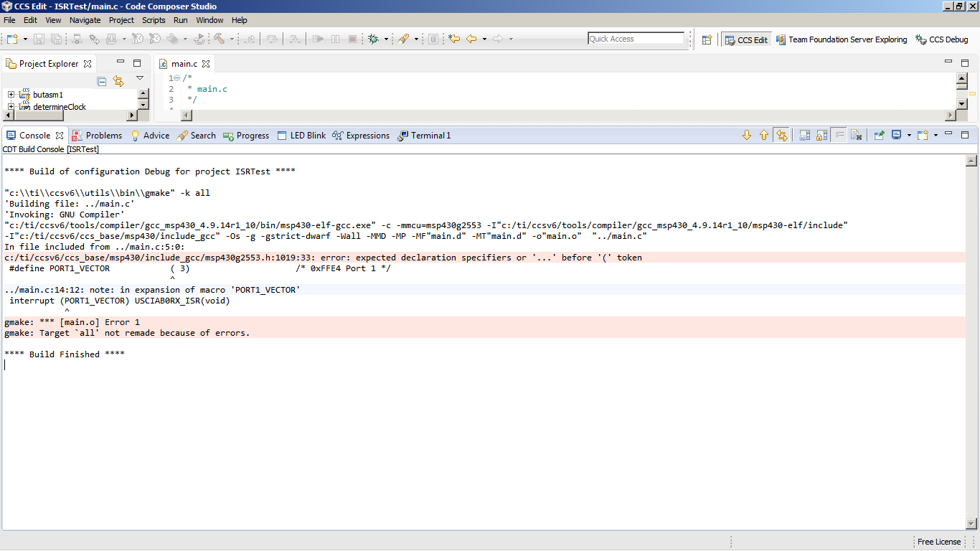Click the Debug bug icon

tap(373, 39)
